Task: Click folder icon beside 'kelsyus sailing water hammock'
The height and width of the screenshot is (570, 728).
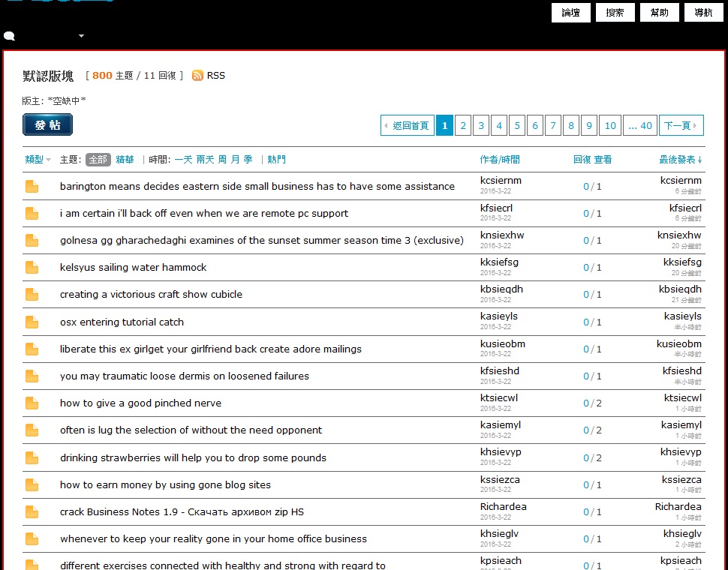Action: [32, 268]
